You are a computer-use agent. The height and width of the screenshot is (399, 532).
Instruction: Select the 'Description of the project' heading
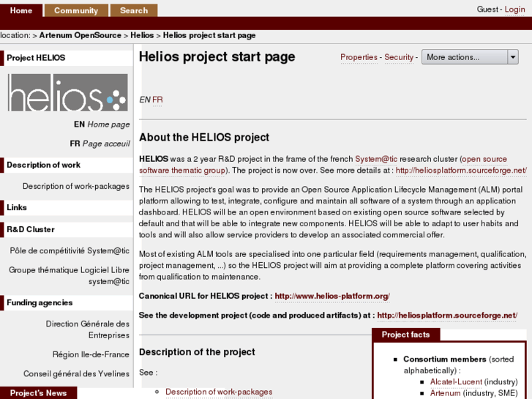point(197,352)
